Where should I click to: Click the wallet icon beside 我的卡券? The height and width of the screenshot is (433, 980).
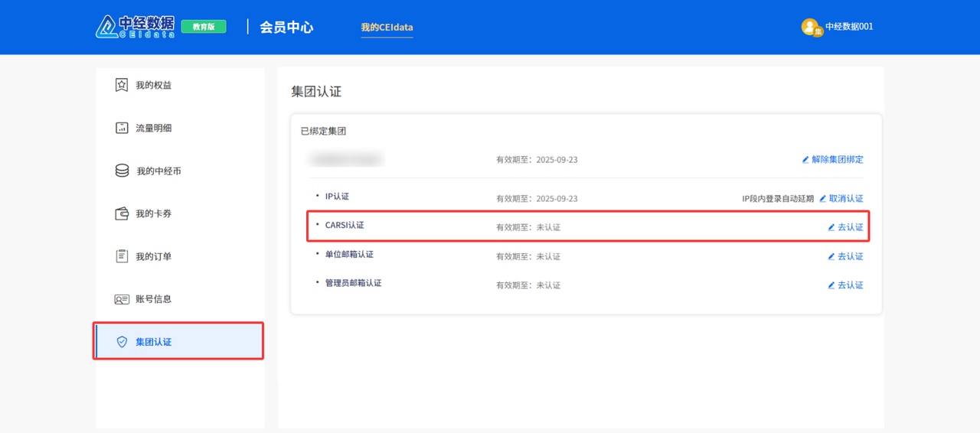(122, 213)
